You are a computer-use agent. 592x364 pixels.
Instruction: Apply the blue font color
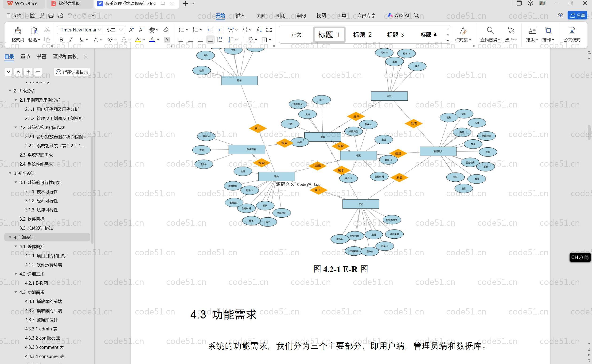pos(152,40)
